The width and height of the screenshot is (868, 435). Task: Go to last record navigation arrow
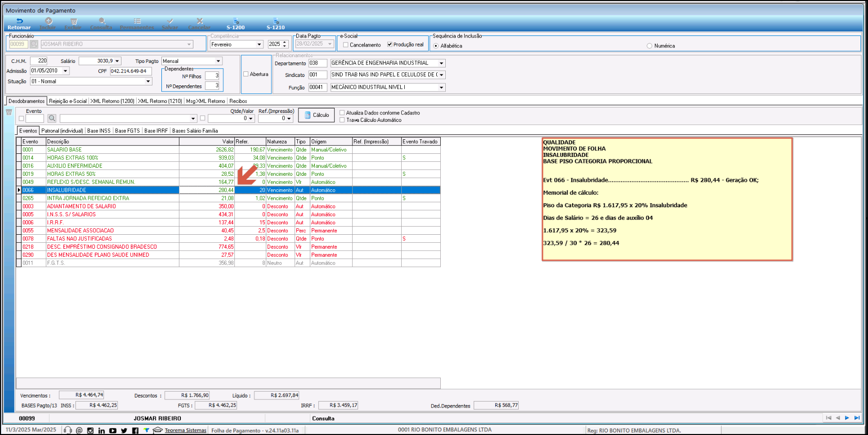[x=857, y=418]
